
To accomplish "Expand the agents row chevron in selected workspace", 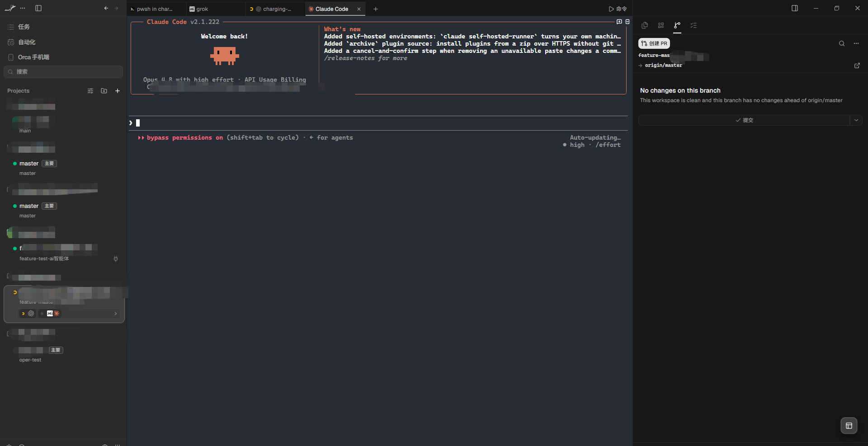I will [x=116, y=314].
